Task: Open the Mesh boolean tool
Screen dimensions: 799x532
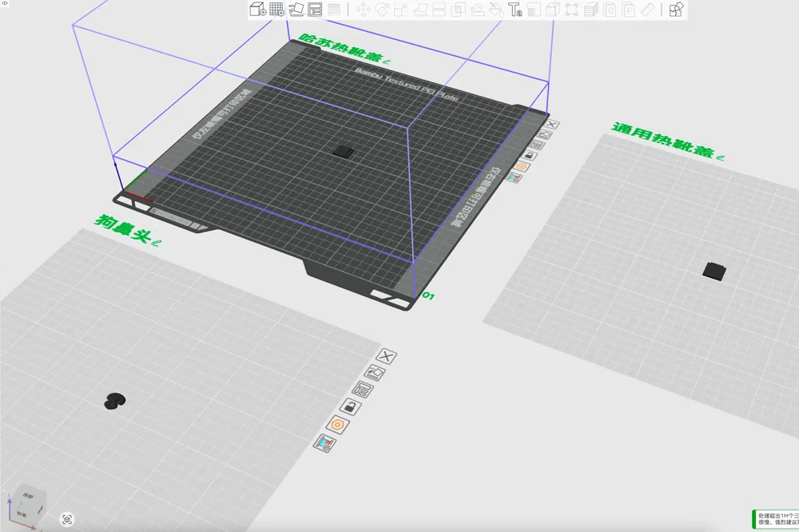Action: point(458,9)
